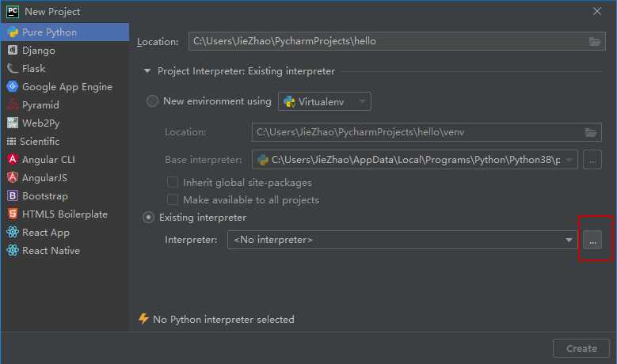617x364 pixels.
Task: Select Existing interpreter radio button
Action: 148,218
